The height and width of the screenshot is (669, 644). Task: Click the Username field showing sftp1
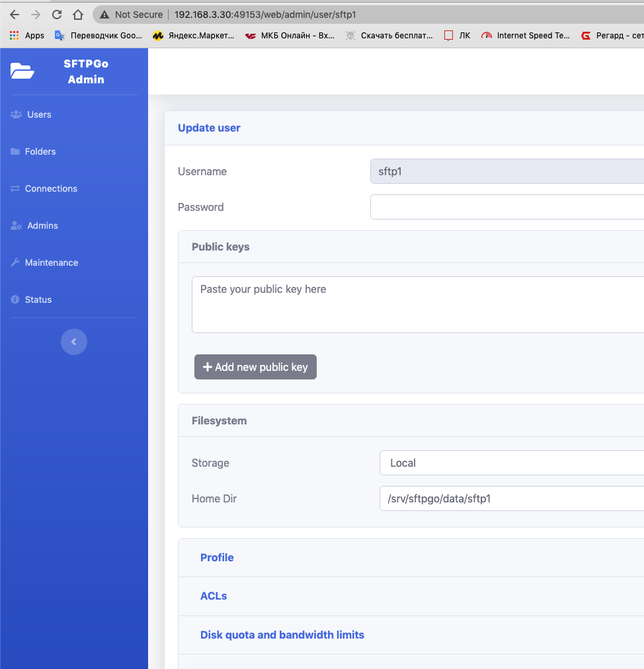pos(507,171)
